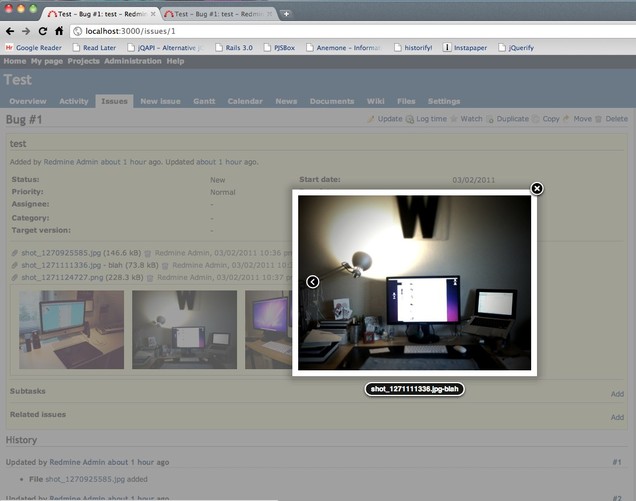Go to Redmine Home

click(15, 61)
